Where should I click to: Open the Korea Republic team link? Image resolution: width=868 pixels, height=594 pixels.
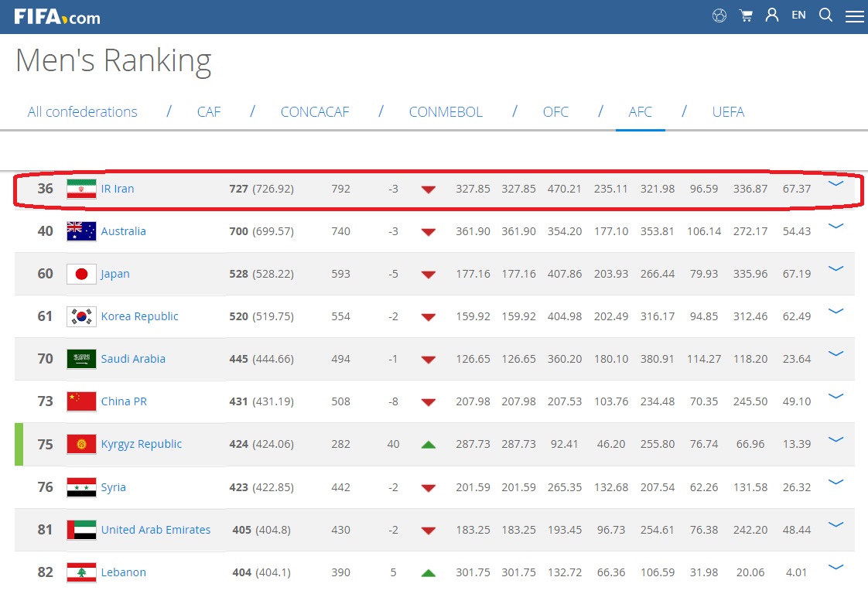[139, 316]
